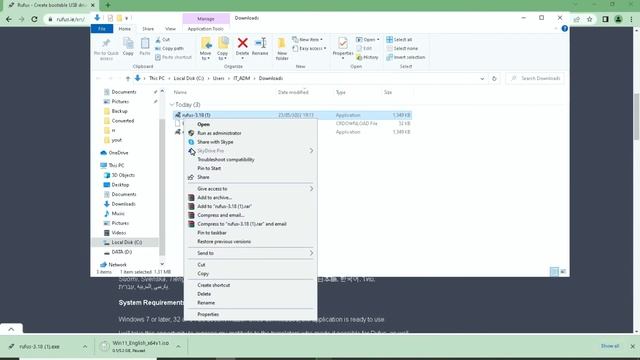Expand the Give access to submenu

pyautogui.click(x=251, y=189)
